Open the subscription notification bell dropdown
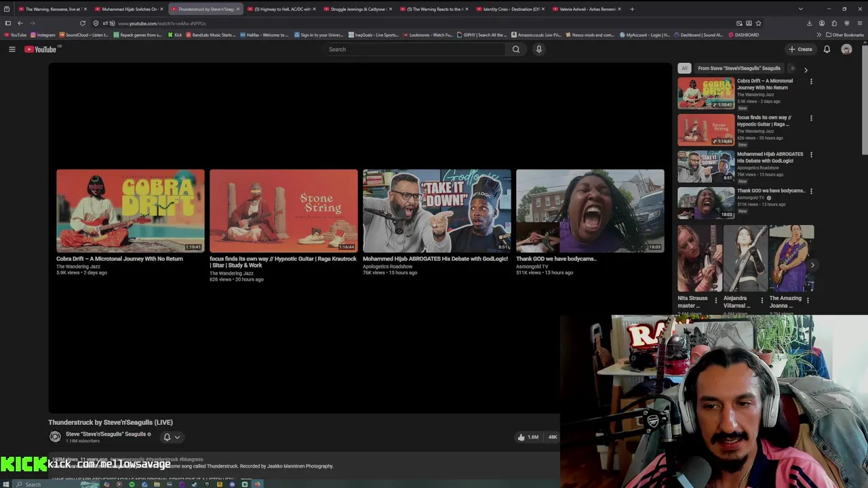868x488 pixels. click(x=172, y=437)
